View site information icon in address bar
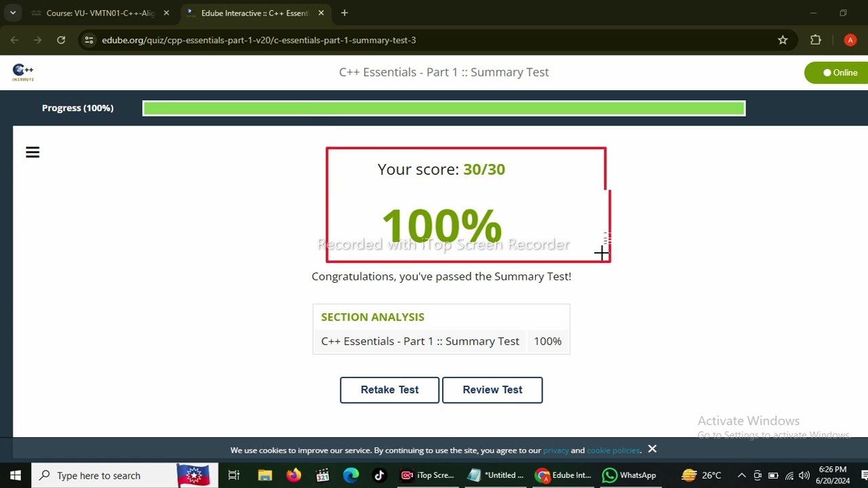 point(89,40)
